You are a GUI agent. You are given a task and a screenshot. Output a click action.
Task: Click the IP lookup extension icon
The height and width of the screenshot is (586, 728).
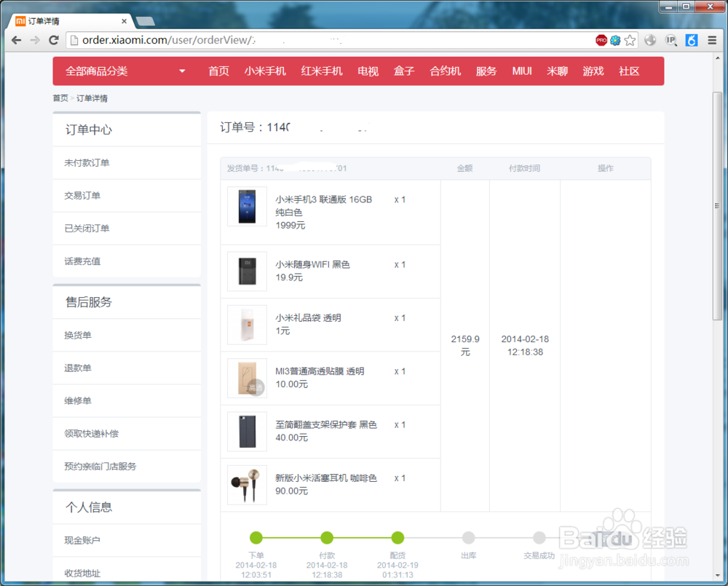(x=671, y=40)
